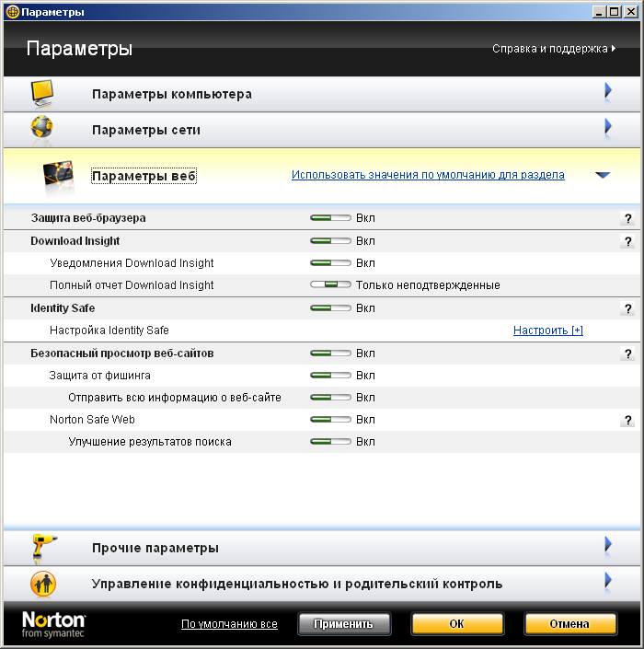
Task: Click the family icon for parental control
Action: [43, 584]
